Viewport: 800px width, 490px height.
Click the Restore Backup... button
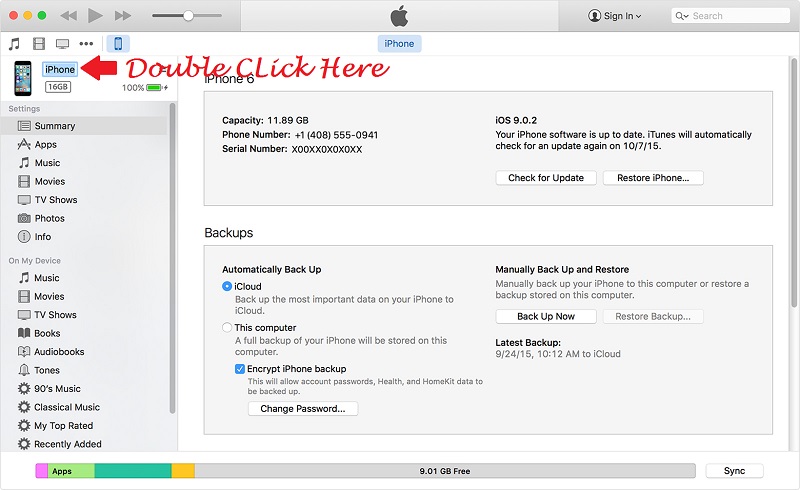653,316
